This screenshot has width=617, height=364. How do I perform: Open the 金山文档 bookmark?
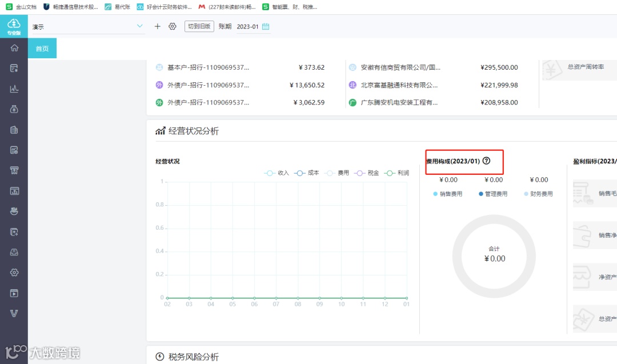[21, 7]
